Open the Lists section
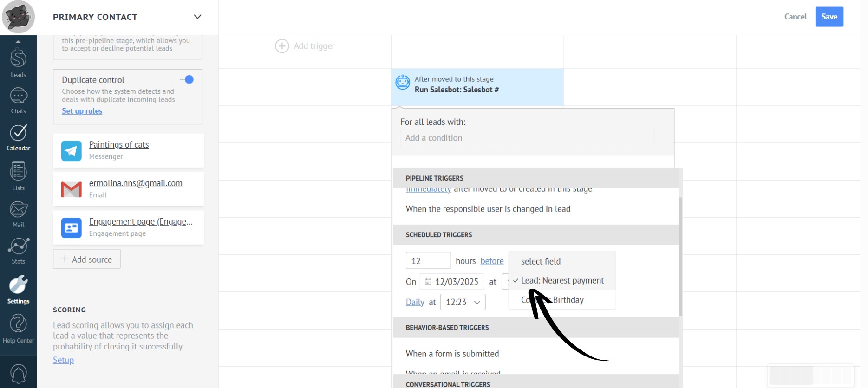868x388 pixels. 18,176
